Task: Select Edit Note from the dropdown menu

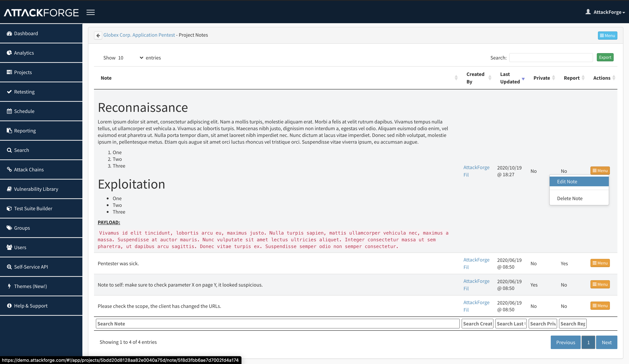Action: 579,181
